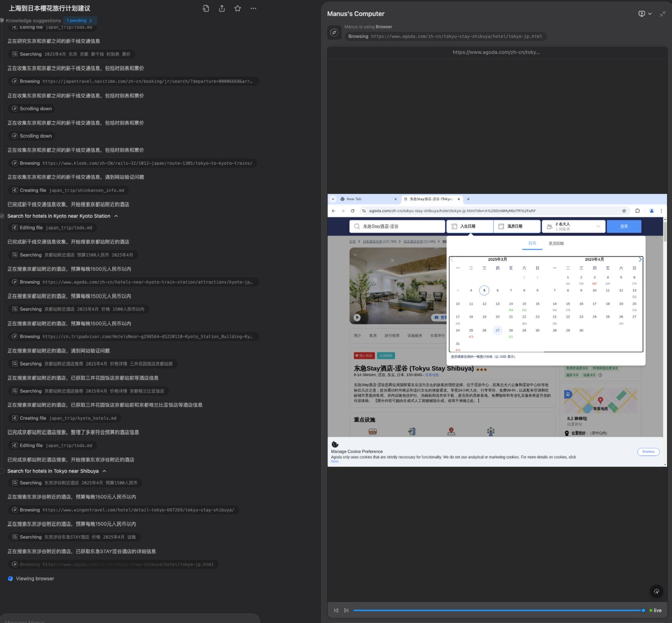This screenshot has height=623, width=672.
Task: Open the screen view mode dropdown
Action: point(645,14)
